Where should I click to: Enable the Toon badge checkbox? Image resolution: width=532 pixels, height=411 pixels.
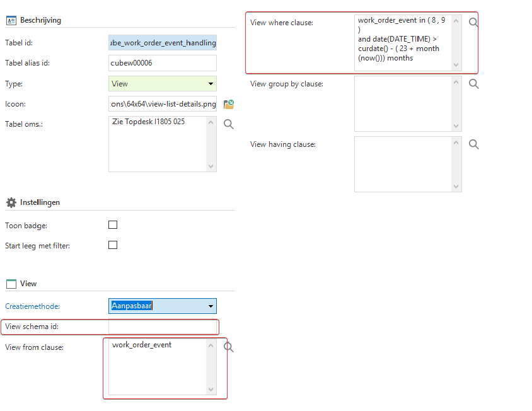point(113,225)
